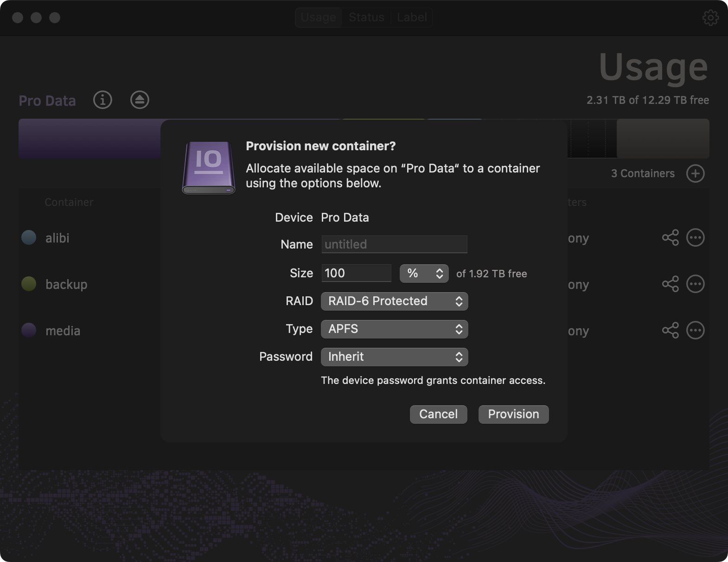The width and height of the screenshot is (728, 562).
Task: Change the Inherit password dropdown
Action: (394, 357)
